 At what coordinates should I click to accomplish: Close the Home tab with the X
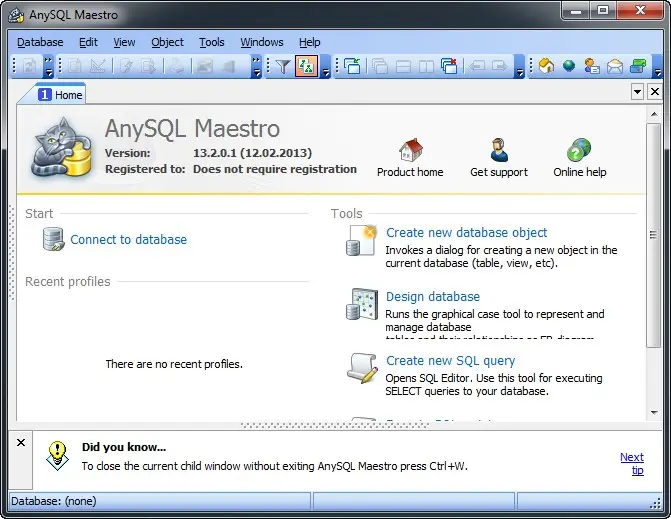(x=655, y=92)
